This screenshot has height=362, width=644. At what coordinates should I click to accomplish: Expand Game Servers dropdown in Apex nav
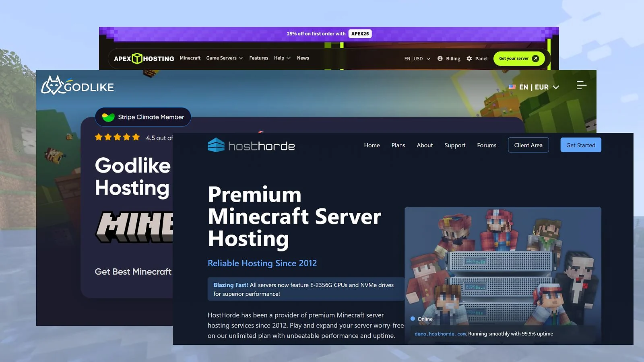click(224, 58)
